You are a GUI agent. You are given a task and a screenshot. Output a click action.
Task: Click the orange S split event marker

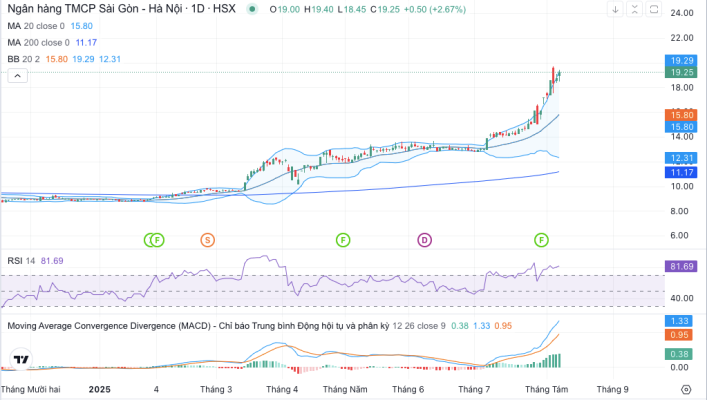click(x=207, y=240)
